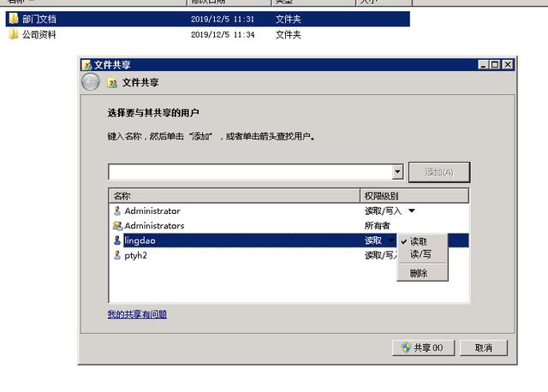Click 部门文档 date 2019/12/5 11:31
Image resolution: width=548 pixels, height=392 pixels.
[223, 19]
